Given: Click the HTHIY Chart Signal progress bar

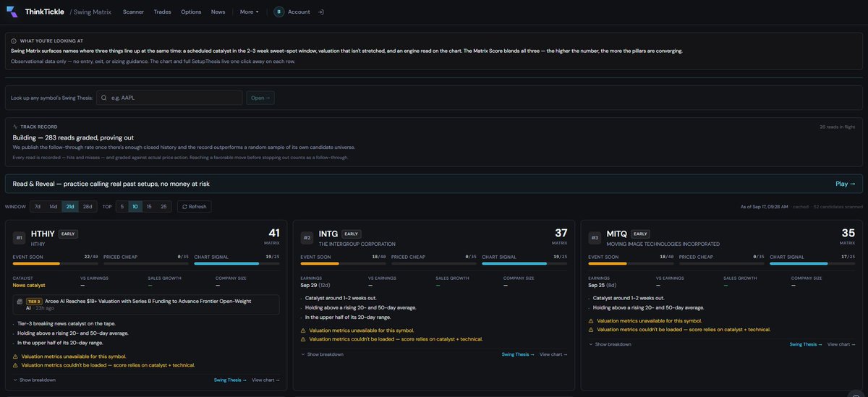Looking at the screenshot, I should pyautogui.click(x=237, y=264).
